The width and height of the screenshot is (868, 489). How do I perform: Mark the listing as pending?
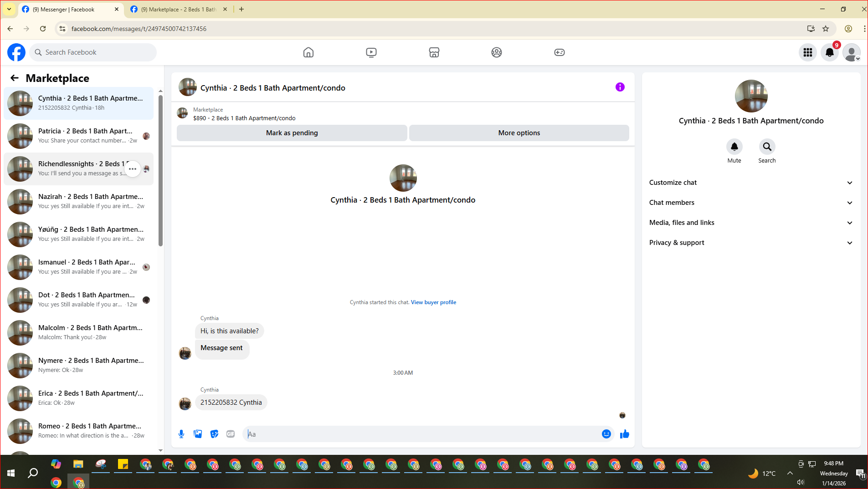(292, 133)
